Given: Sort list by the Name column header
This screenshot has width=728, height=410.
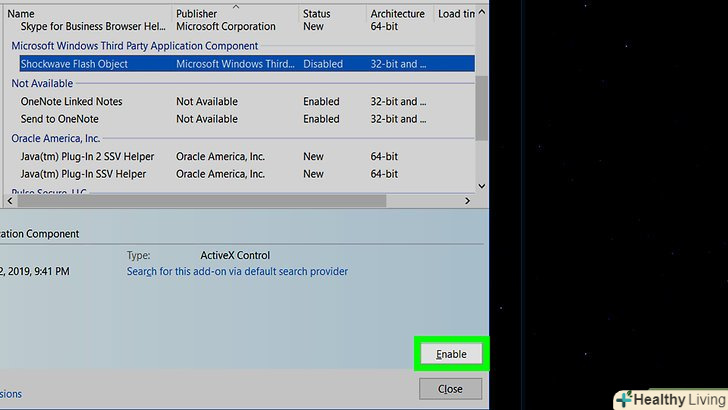Looking at the screenshot, I should click(x=21, y=14).
